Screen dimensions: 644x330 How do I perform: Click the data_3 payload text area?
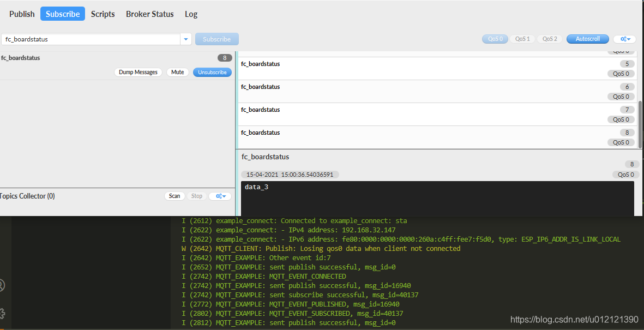click(437, 199)
